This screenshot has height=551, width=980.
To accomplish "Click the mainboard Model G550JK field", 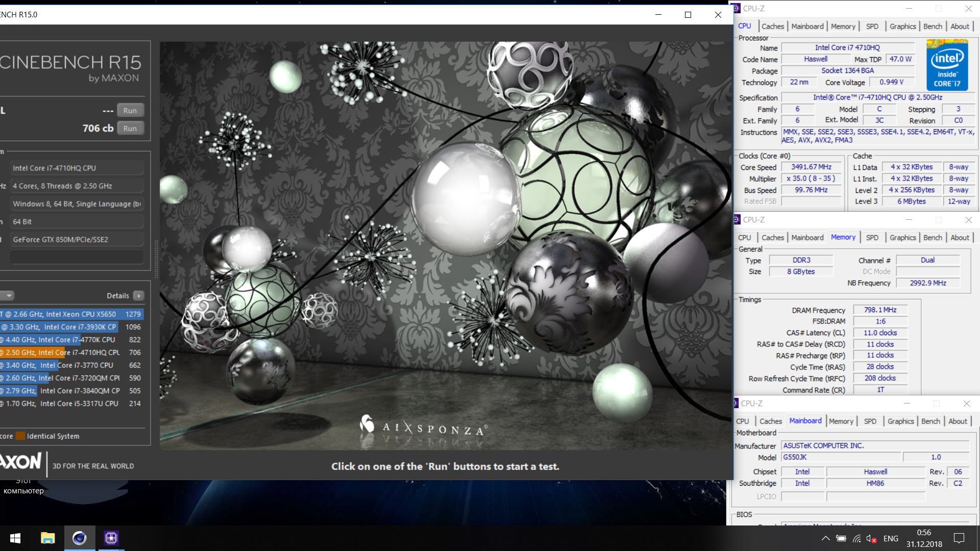I will pyautogui.click(x=841, y=458).
